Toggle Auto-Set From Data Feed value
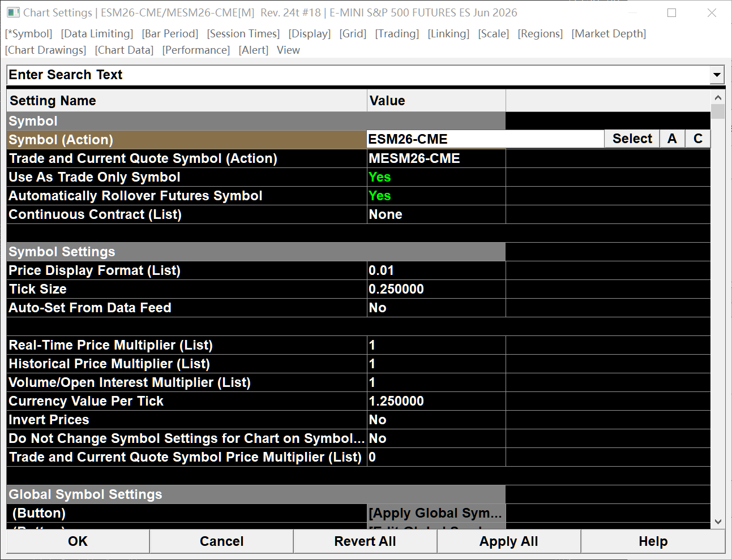This screenshot has width=732, height=560. [436, 308]
